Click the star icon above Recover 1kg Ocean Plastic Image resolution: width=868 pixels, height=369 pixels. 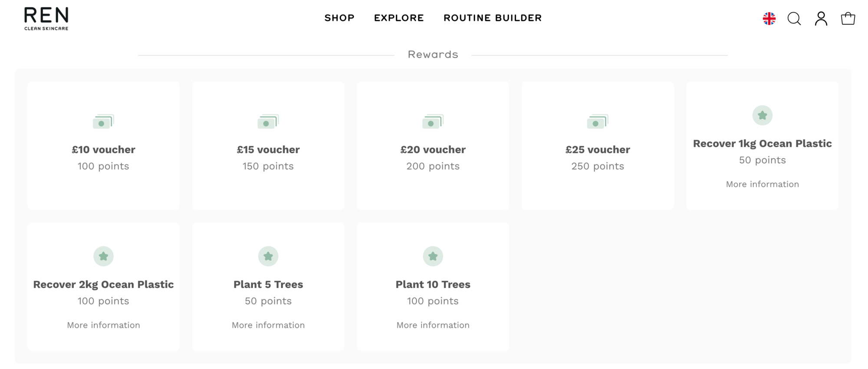pyautogui.click(x=763, y=115)
